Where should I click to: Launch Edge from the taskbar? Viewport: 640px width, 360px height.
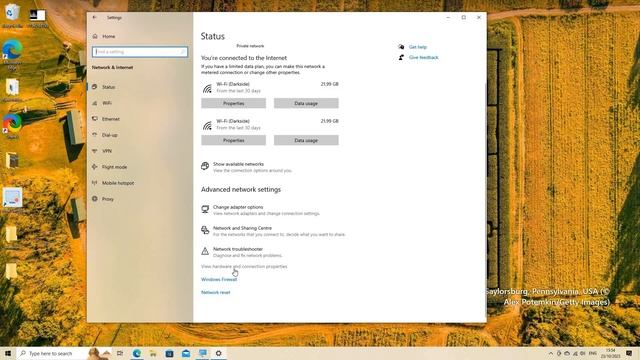pyautogui.click(x=137, y=353)
